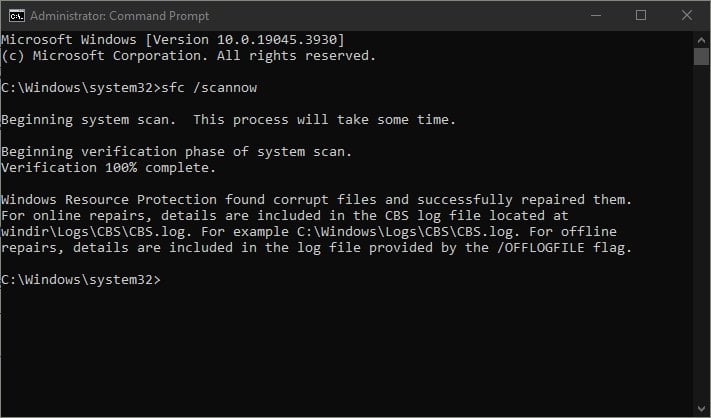The height and width of the screenshot is (418, 711).
Task: Click the 'C:\Windows\Logs\CBS\CBS.log' example path
Action: (405, 232)
